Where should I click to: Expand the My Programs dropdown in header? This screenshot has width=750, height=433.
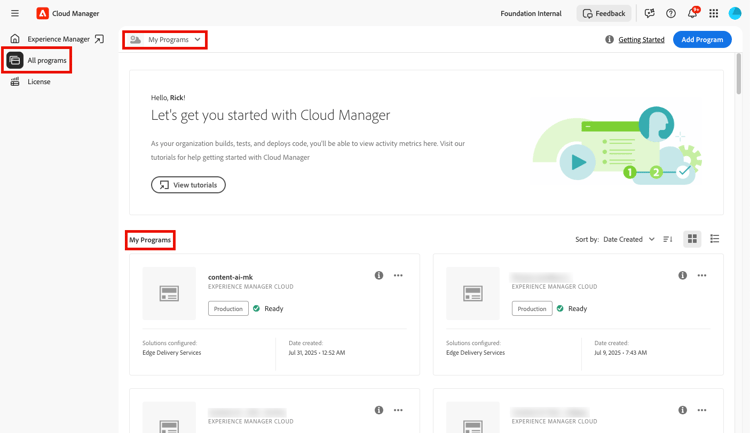coord(165,40)
